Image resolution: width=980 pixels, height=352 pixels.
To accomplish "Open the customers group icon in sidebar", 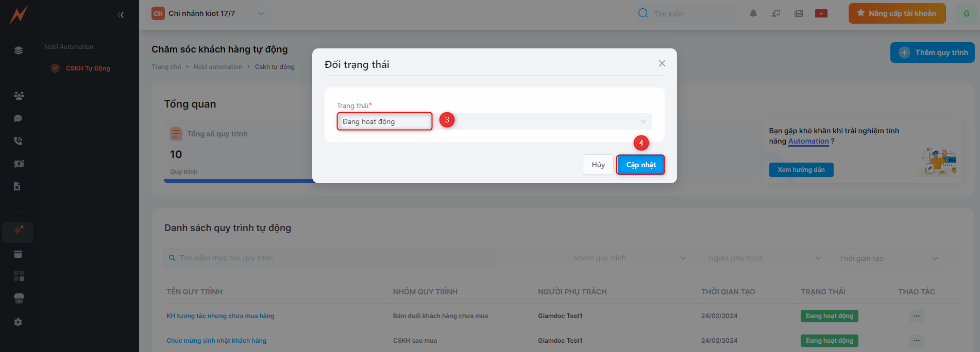I will [x=19, y=96].
